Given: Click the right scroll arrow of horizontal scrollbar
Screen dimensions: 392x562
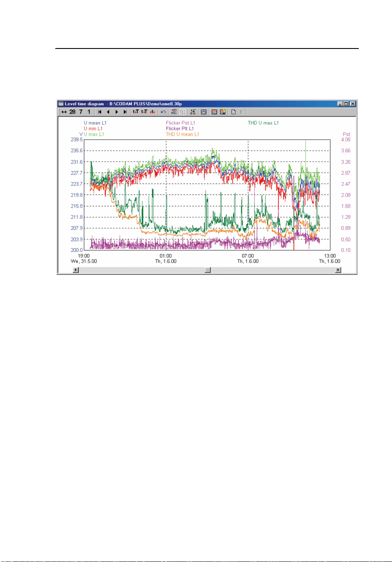Looking at the screenshot, I should 338,270.
